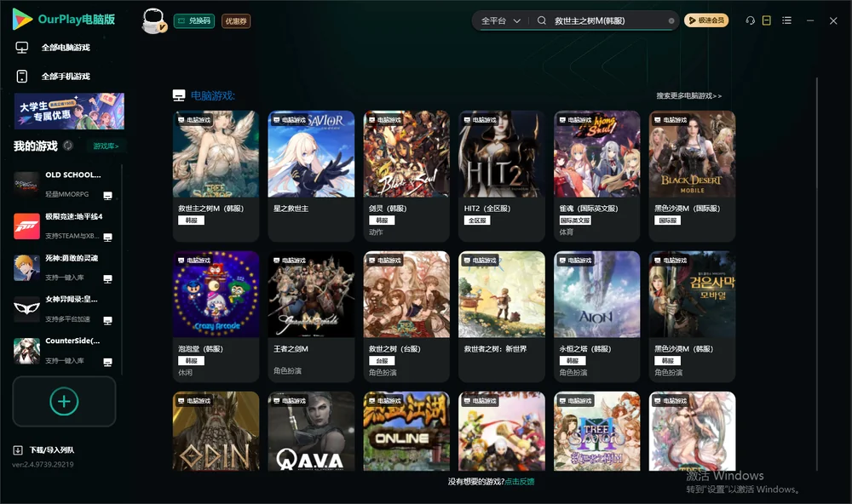The height and width of the screenshot is (504, 852).
Task: Open the 雀魂 (国际英文服) game card
Action: (596, 176)
